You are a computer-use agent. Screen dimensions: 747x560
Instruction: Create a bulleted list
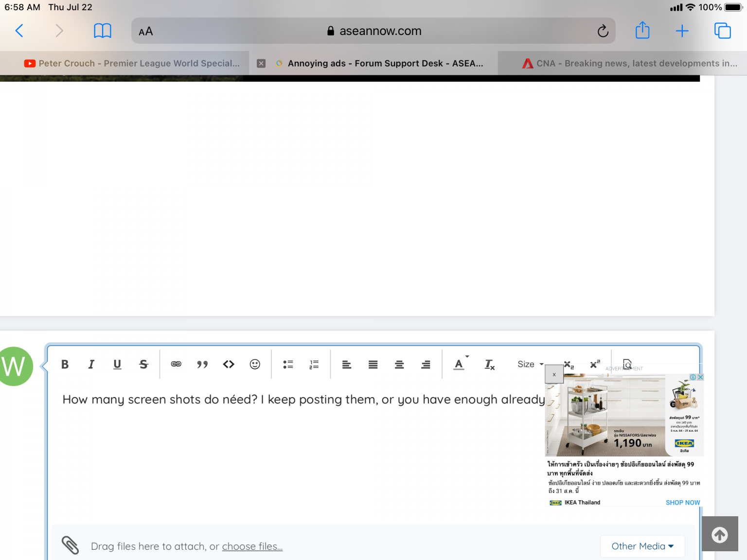pos(288,364)
